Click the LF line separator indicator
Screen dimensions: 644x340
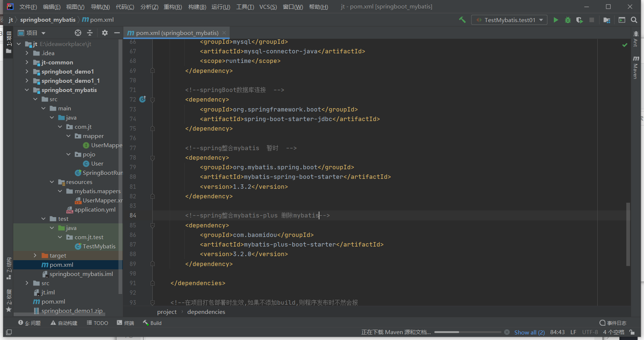573,332
